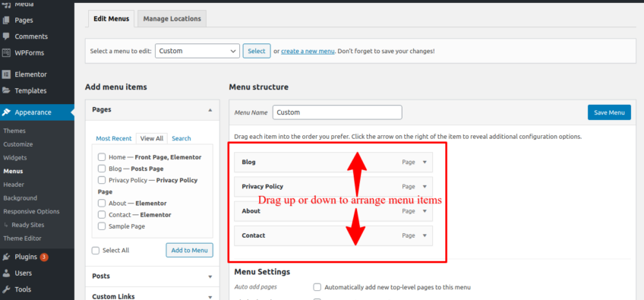The height and width of the screenshot is (300, 644).
Task: Tick the Select All checkbox
Action: (x=96, y=251)
